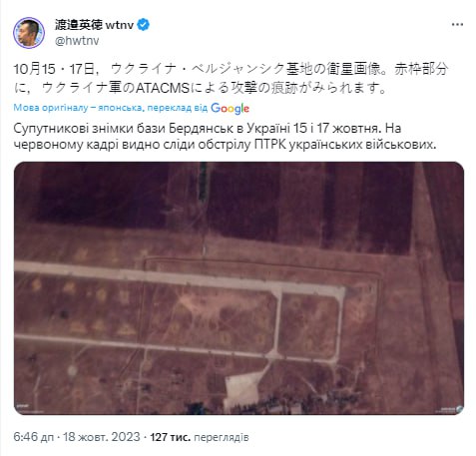Click the date 18 жовт. 2023
Screen dimensions: 476x456
(x=102, y=437)
